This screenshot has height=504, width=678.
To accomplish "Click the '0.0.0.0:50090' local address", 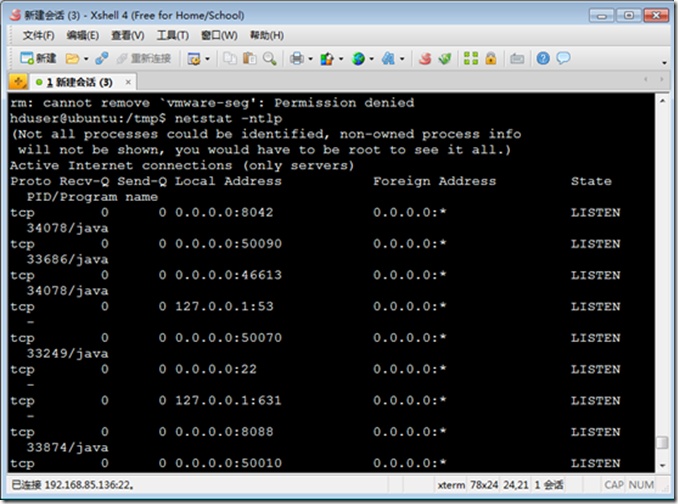I will tap(228, 244).
